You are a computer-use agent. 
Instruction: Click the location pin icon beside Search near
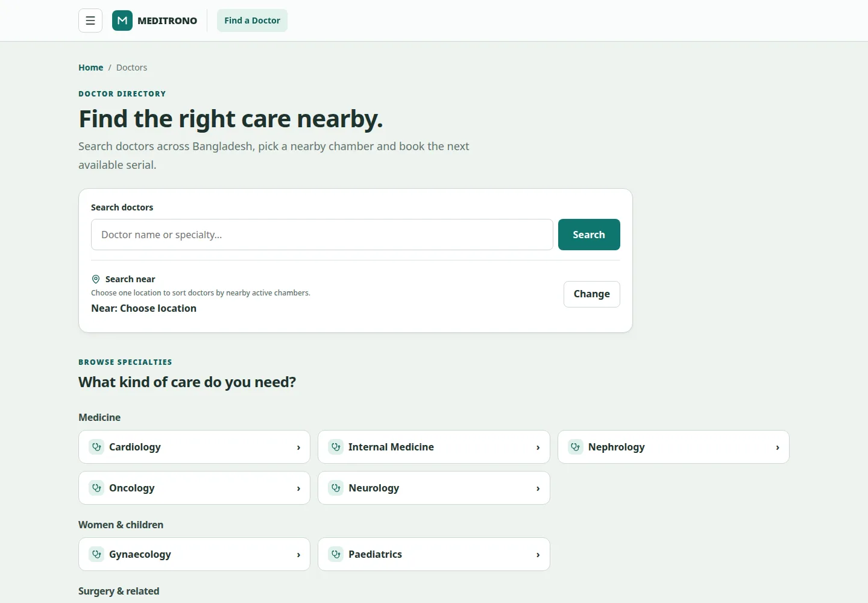click(95, 279)
